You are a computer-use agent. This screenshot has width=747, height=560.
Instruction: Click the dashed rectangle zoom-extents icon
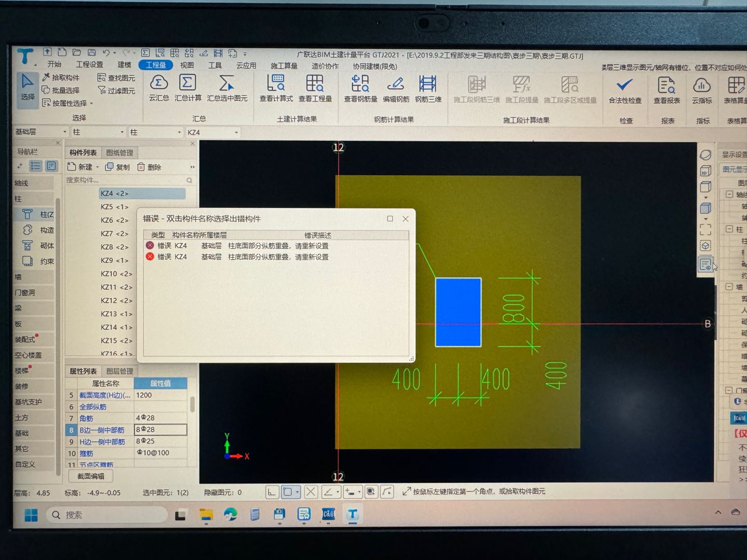706,229
